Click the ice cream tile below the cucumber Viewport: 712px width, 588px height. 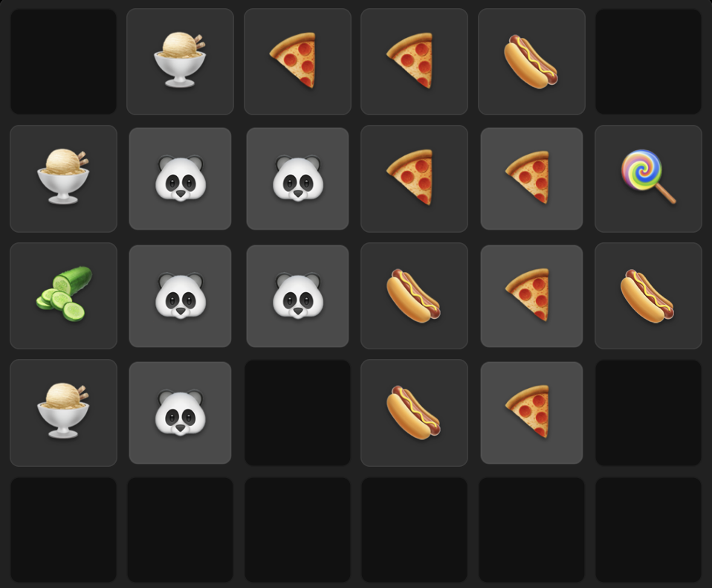(64, 413)
